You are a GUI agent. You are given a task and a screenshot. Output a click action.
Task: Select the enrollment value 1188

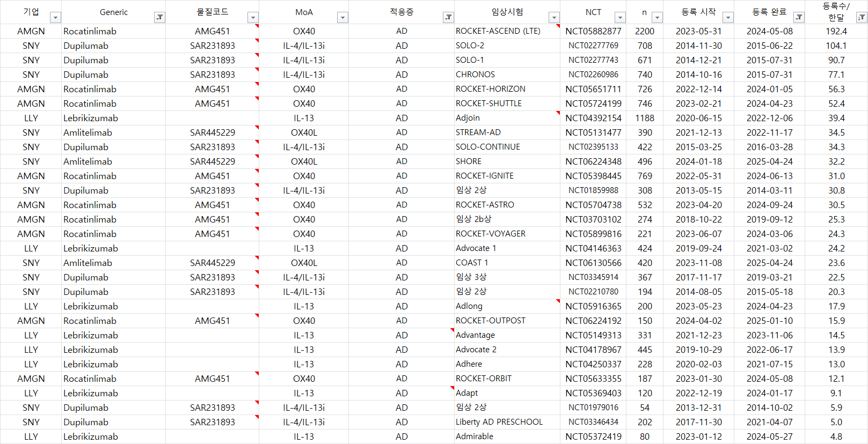tap(645, 118)
